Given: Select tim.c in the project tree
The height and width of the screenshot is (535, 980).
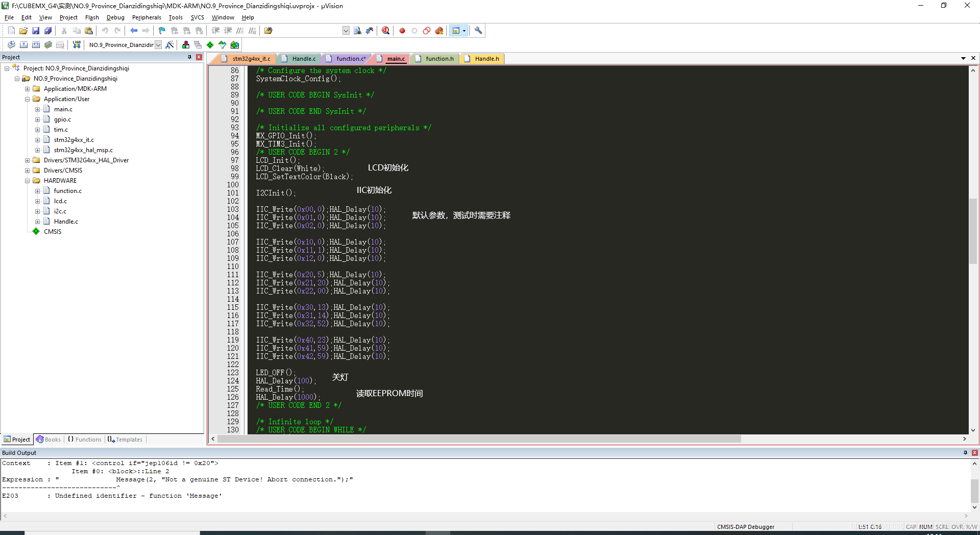Looking at the screenshot, I should (61, 130).
